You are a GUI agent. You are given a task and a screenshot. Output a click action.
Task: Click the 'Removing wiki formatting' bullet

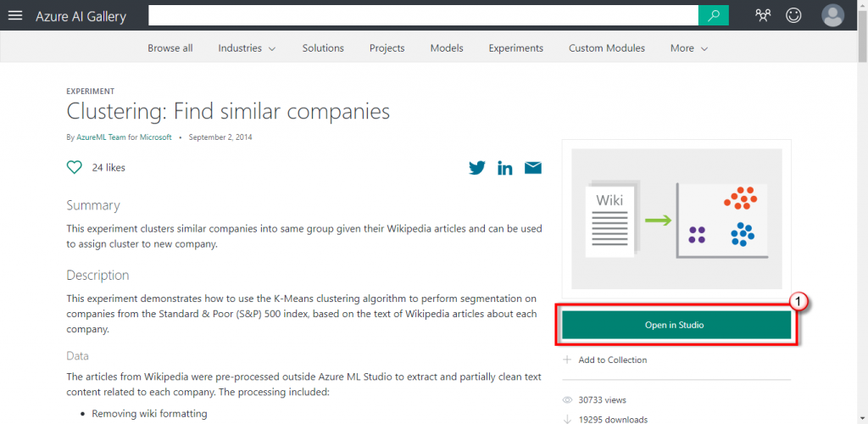(149, 414)
